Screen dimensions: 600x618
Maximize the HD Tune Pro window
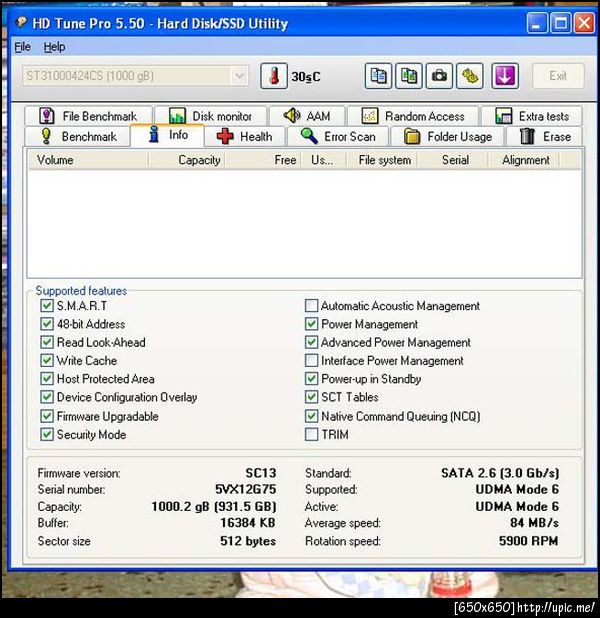tap(560, 22)
